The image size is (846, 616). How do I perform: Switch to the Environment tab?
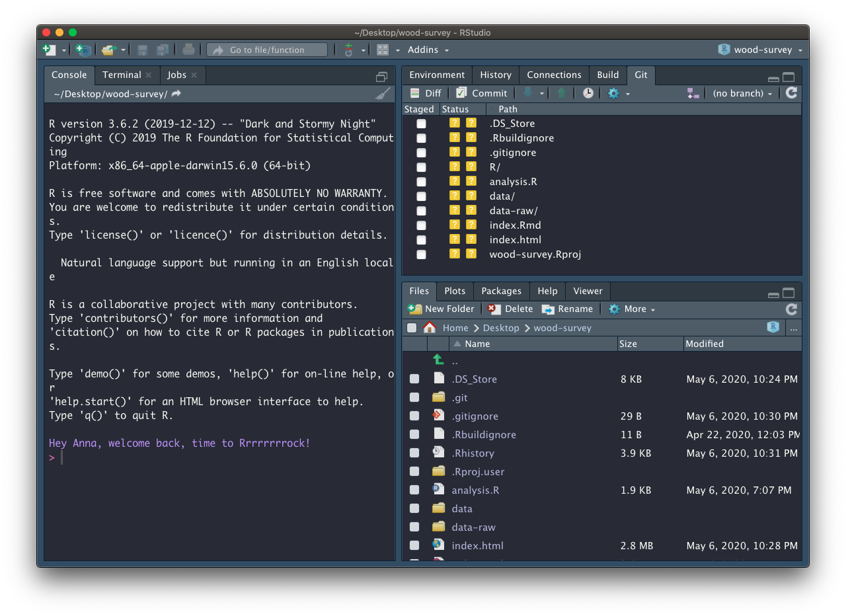click(x=437, y=75)
